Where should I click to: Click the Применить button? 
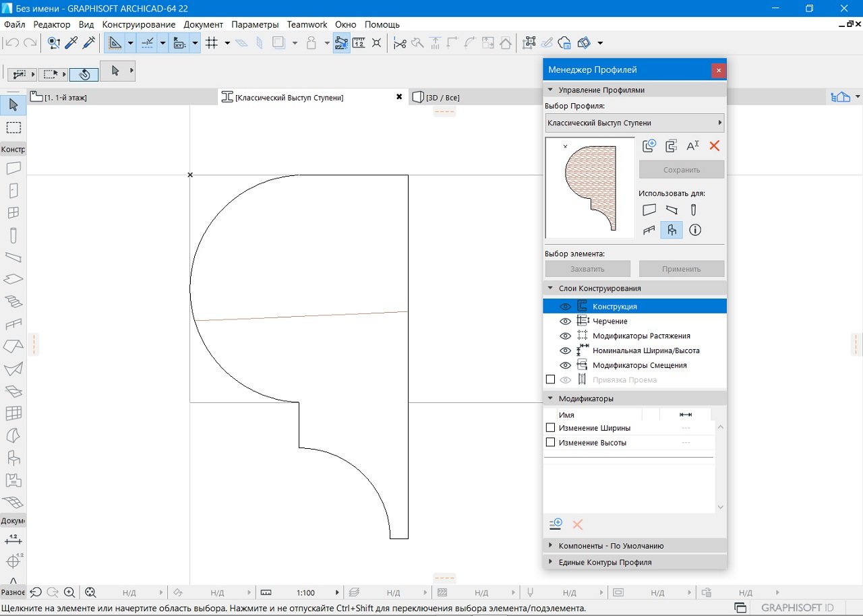681,269
